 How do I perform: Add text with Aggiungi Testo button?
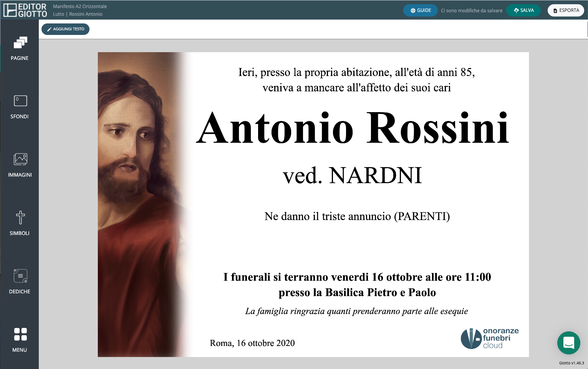point(65,29)
